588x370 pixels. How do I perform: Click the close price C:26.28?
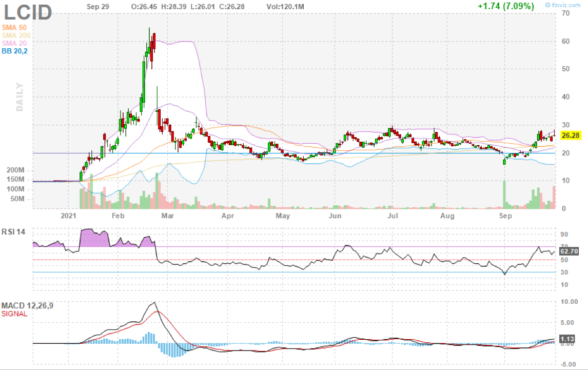click(x=232, y=7)
